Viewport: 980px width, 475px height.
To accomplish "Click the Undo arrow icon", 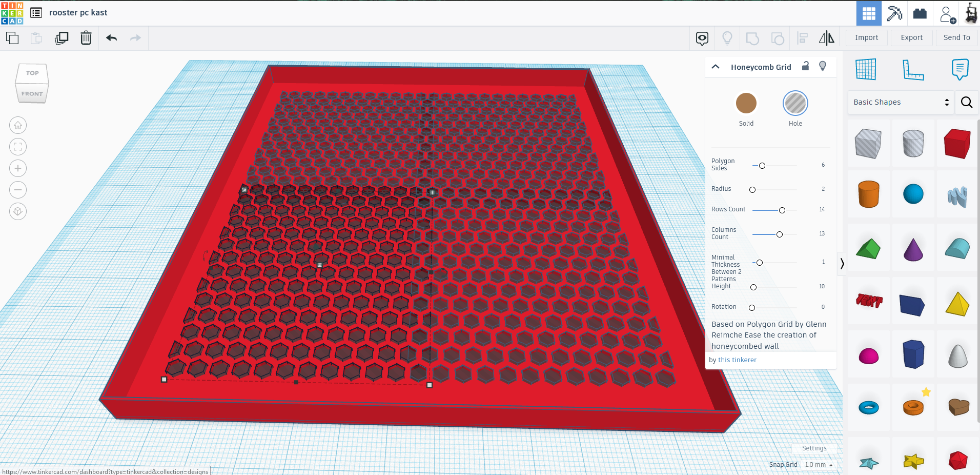I will click(111, 38).
